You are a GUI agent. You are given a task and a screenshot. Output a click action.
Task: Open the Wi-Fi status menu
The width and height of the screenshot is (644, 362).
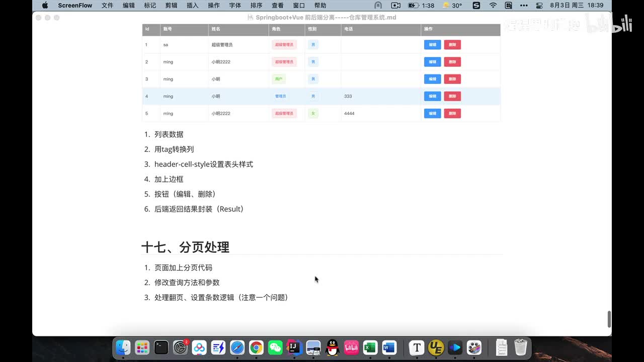click(x=493, y=6)
